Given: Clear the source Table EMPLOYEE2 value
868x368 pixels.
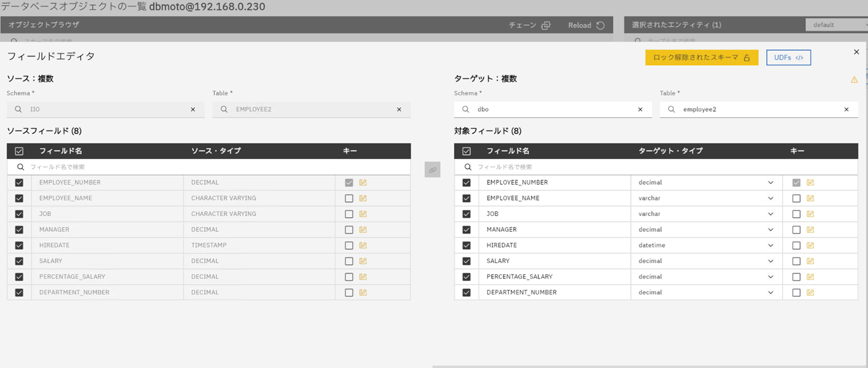Looking at the screenshot, I should pos(399,110).
